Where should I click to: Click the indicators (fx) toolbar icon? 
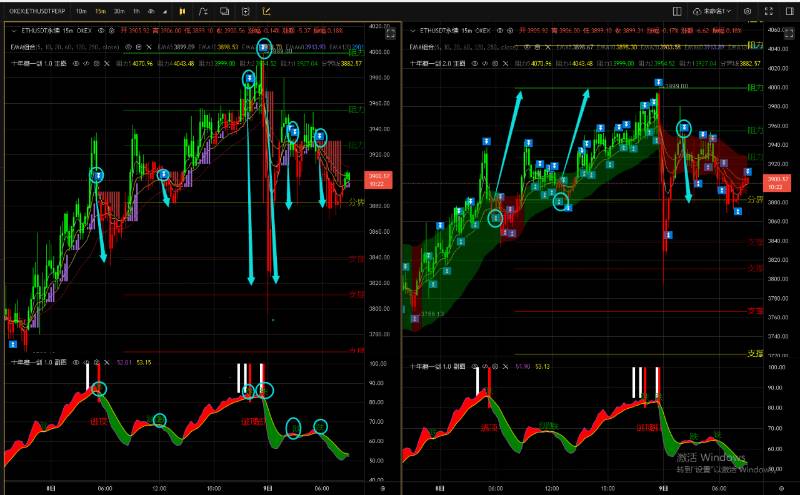click(x=203, y=11)
